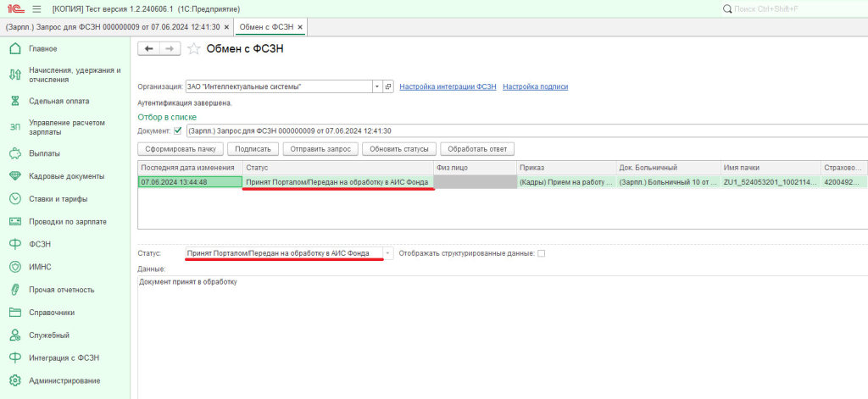Open the hamburger main menu icon
The width and height of the screenshot is (868, 399).
(x=36, y=8)
